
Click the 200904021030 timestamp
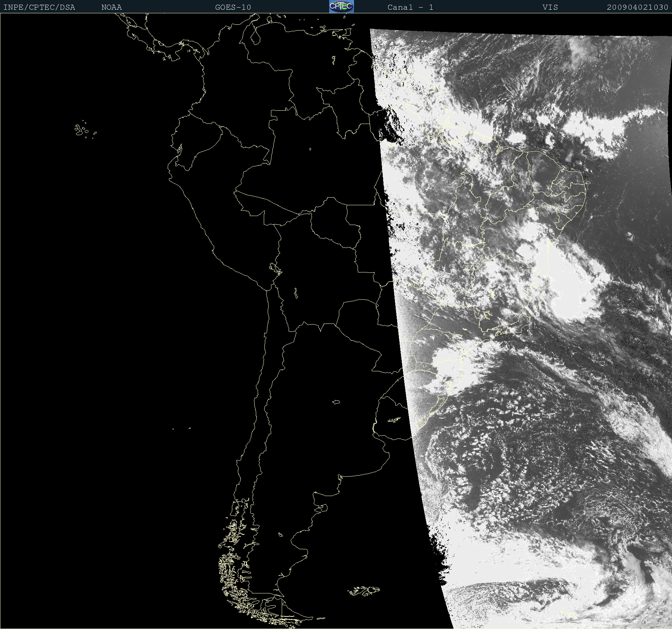[x=638, y=7]
